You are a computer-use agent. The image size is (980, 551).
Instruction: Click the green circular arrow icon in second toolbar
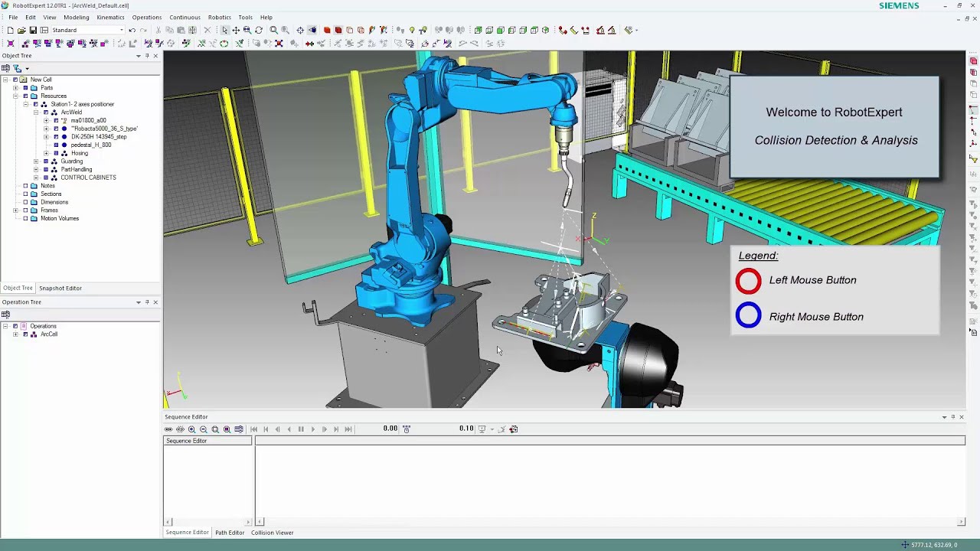tap(224, 43)
